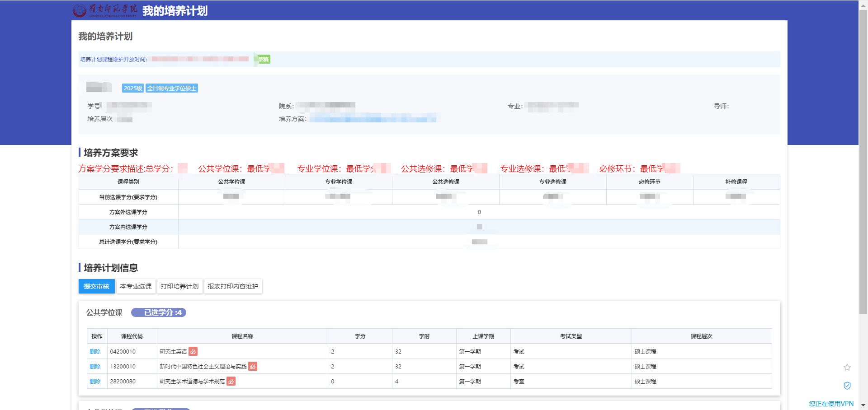Click the star favorite icon
The width and height of the screenshot is (868, 410).
[x=847, y=368]
